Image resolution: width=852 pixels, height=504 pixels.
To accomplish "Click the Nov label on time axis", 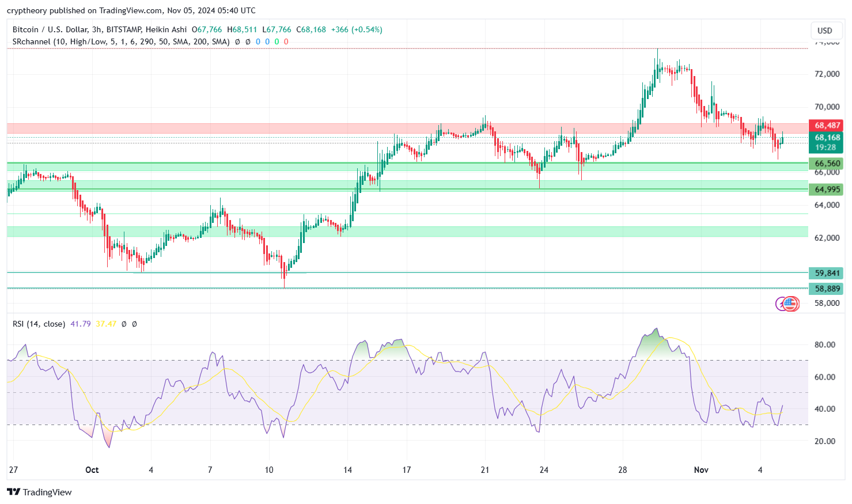I will [701, 470].
